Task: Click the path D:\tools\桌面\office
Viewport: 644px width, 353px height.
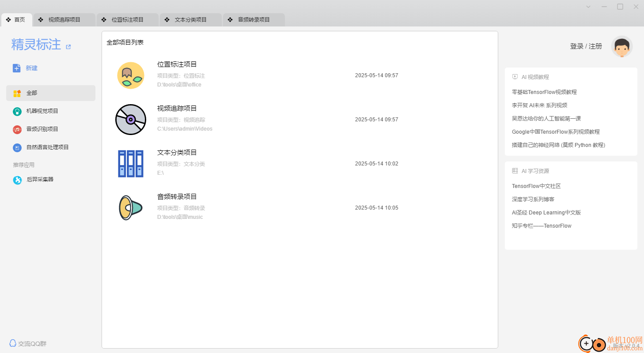Action: click(179, 85)
